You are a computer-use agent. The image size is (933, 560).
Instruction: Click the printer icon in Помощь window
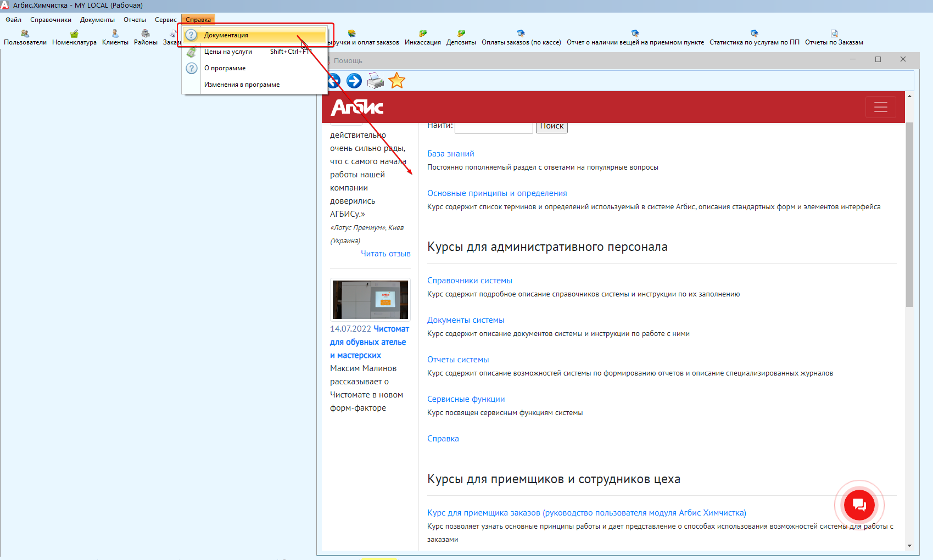tap(376, 81)
